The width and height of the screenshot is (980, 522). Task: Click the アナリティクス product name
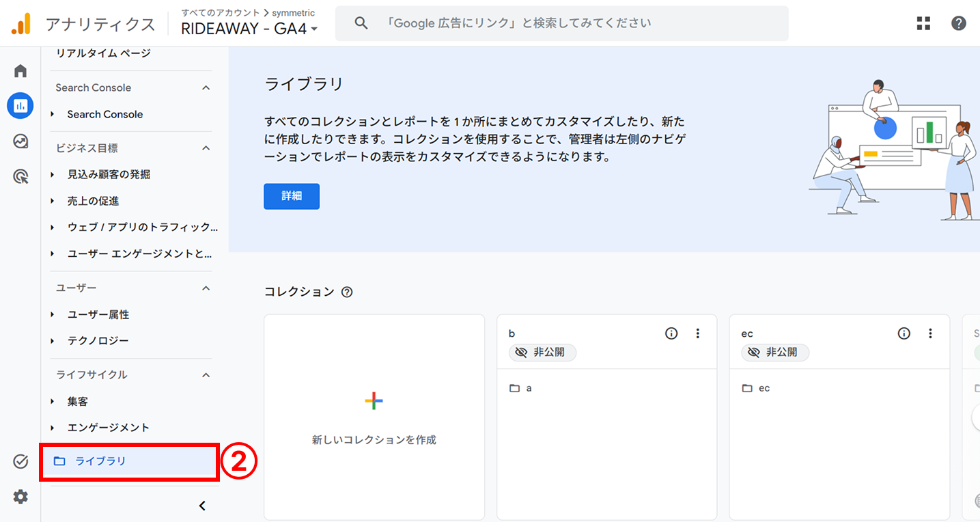(100, 24)
